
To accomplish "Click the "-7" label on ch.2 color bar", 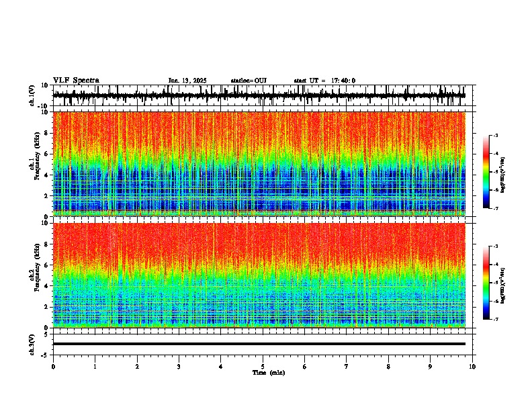I will coord(496,320).
